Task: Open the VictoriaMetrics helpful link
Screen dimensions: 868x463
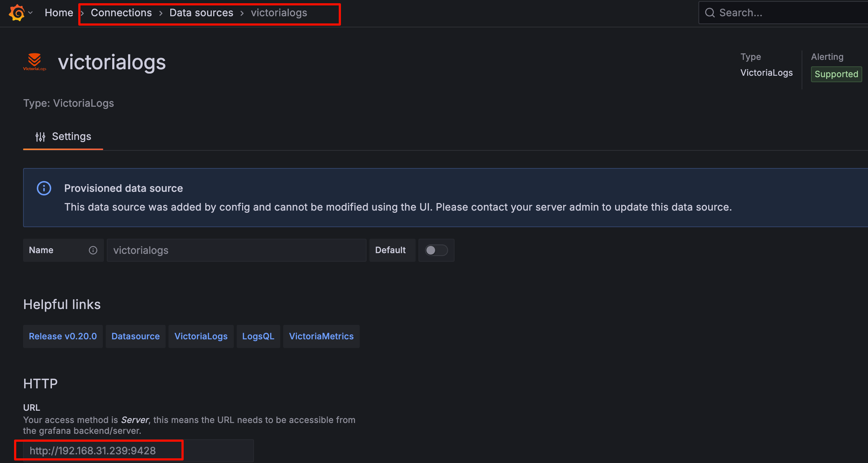Action: (x=321, y=336)
